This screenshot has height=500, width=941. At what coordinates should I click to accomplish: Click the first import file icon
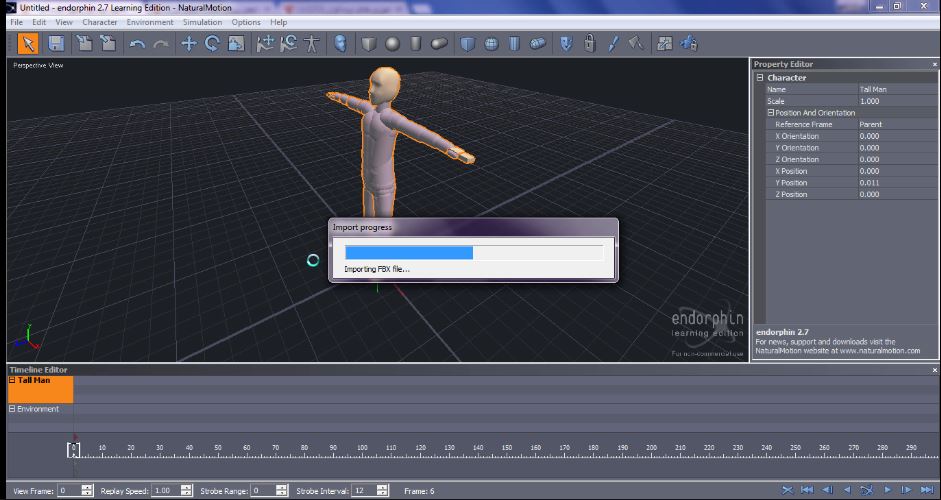tap(85, 44)
